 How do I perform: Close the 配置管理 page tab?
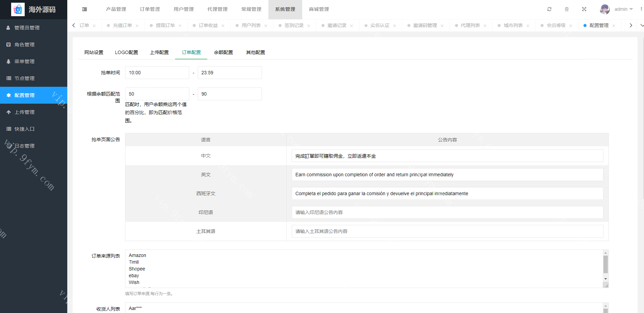[614, 26]
